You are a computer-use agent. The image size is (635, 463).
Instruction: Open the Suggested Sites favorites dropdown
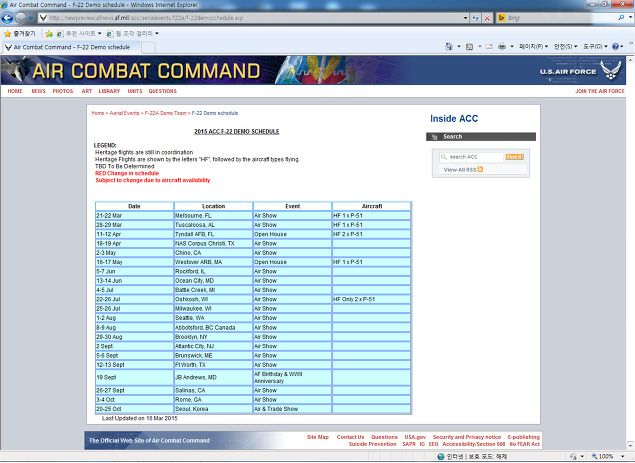[x=79, y=34]
